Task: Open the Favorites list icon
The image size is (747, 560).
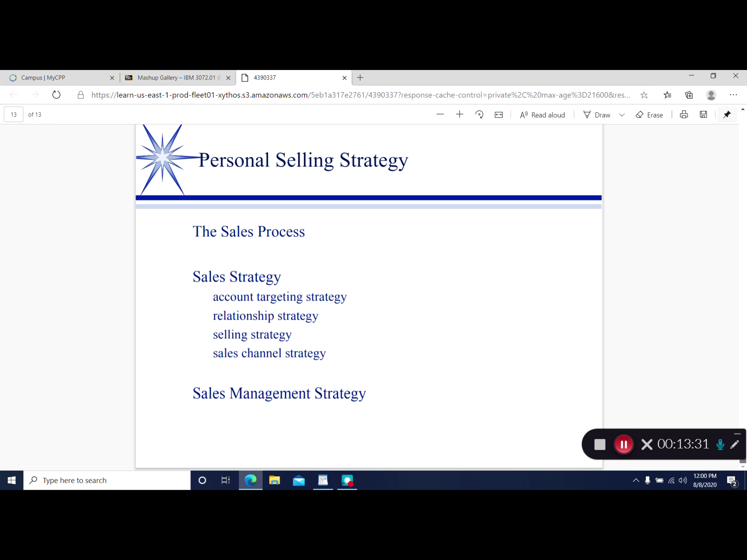Action: (x=667, y=95)
